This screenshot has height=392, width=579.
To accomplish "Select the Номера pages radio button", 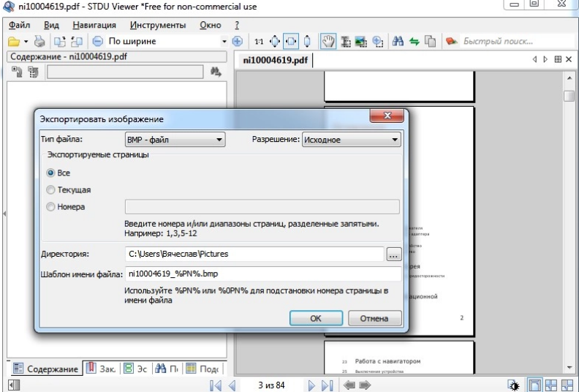I will (50, 207).
